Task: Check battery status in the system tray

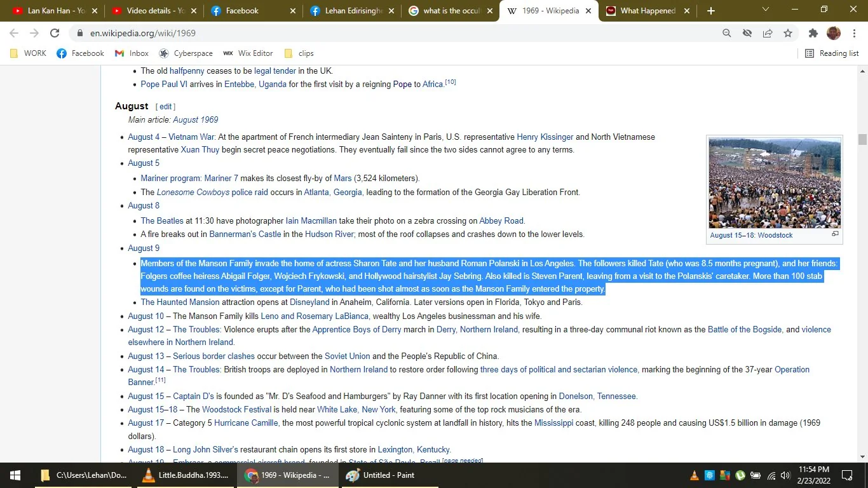Action: click(x=756, y=475)
